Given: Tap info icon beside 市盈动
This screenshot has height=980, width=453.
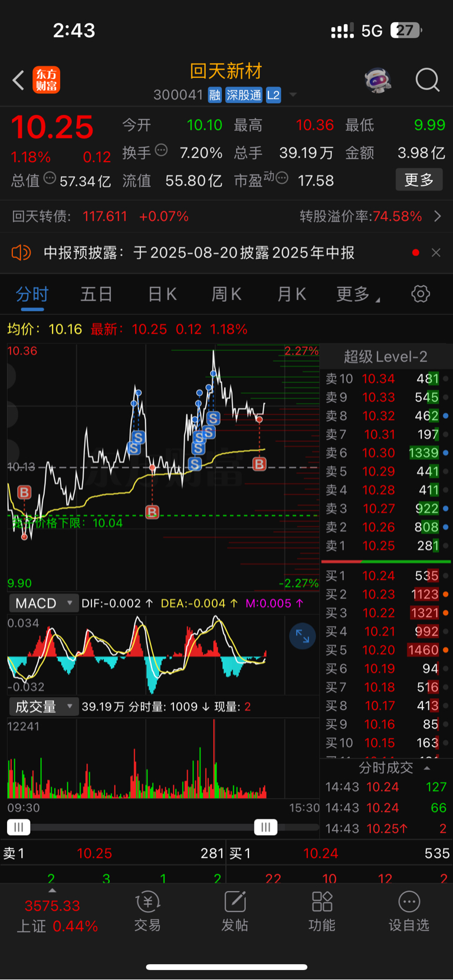Looking at the screenshot, I should pos(282,177).
